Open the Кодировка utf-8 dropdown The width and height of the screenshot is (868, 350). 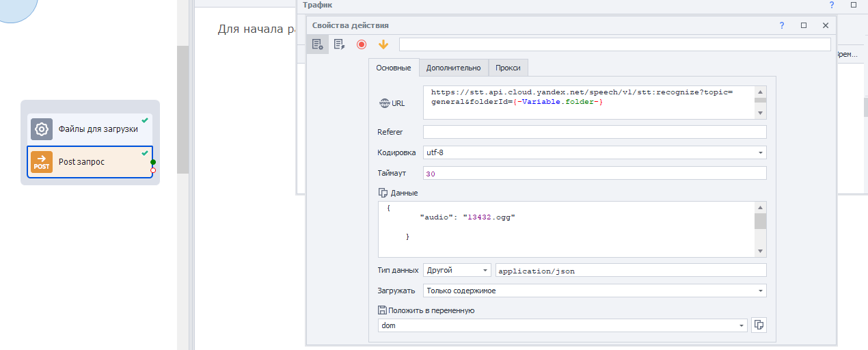coord(760,152)
